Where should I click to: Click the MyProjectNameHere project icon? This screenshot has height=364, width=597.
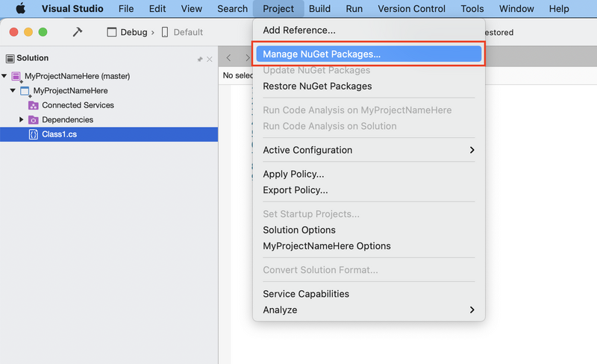(x=25, y=91)
